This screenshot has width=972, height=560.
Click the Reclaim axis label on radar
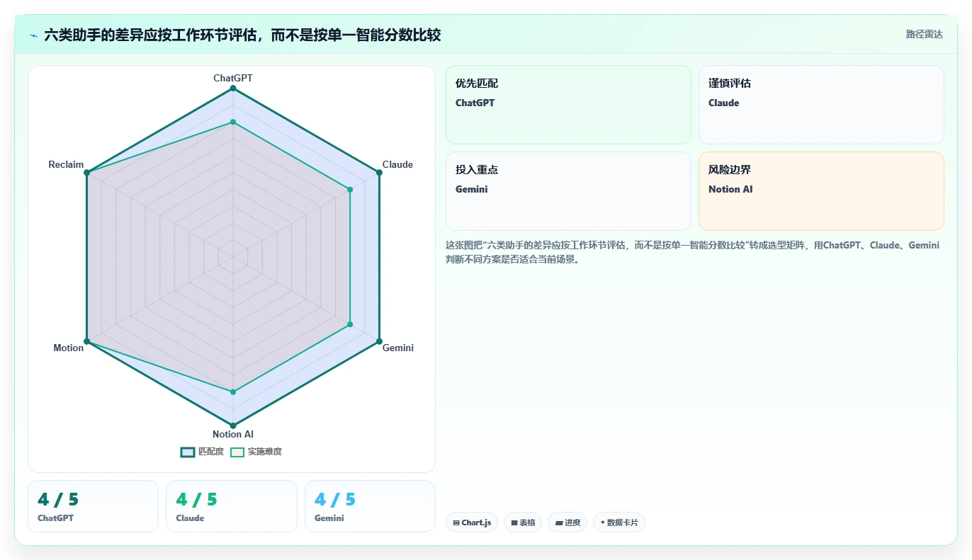click(66, 164)
